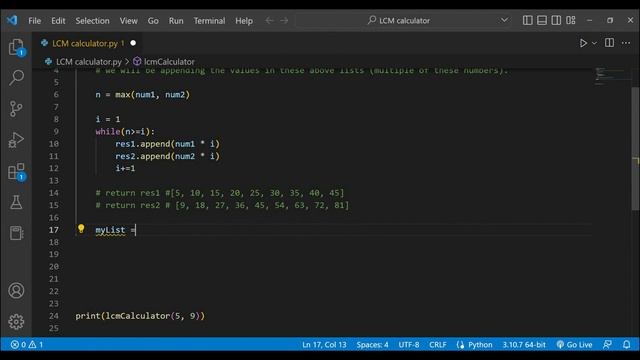Place cursor on line 24 print statement

[x=140, y=316]
